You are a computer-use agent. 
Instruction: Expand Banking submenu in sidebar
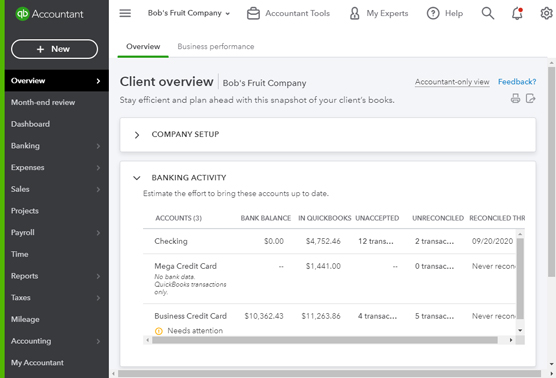coord(98,146)
